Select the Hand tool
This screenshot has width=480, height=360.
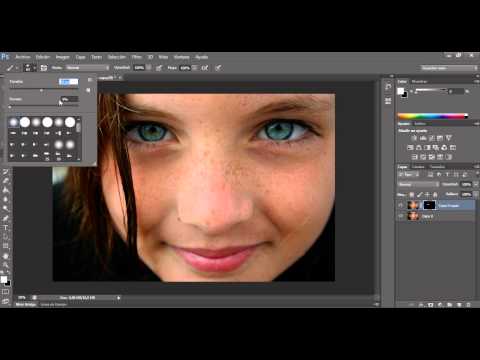click(x=6, y=256)
